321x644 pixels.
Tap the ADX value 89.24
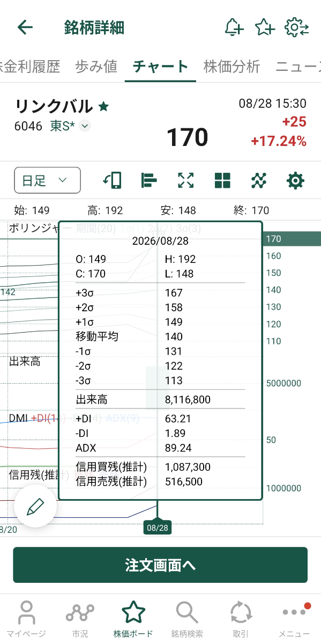click(178, 448)
